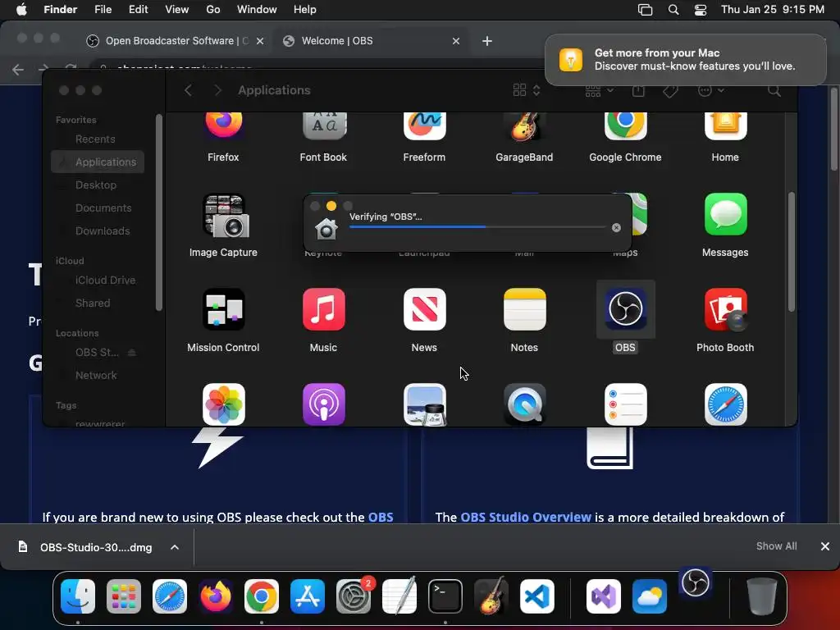Select the Firefox app icon in Finder

(x=223, y=126)
